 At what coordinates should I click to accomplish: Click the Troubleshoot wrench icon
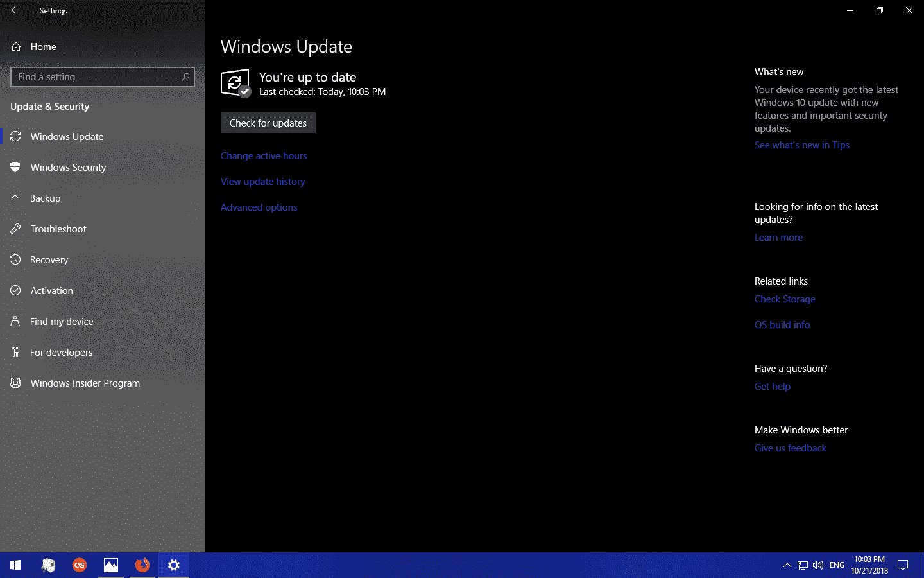[x=15, y=229]
